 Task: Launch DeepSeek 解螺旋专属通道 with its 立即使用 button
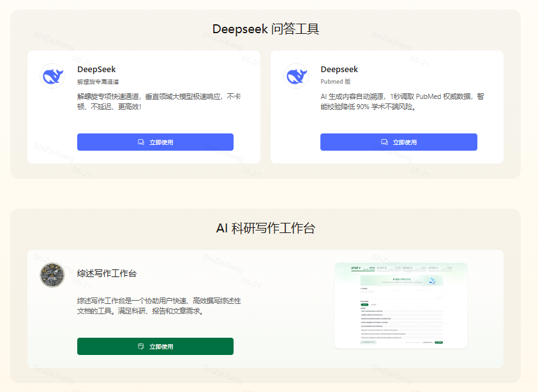[156, 142]
